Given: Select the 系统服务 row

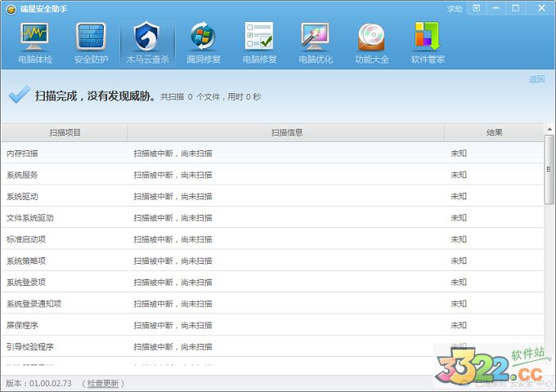Looking at the screenshot, I should pos(272,175).
